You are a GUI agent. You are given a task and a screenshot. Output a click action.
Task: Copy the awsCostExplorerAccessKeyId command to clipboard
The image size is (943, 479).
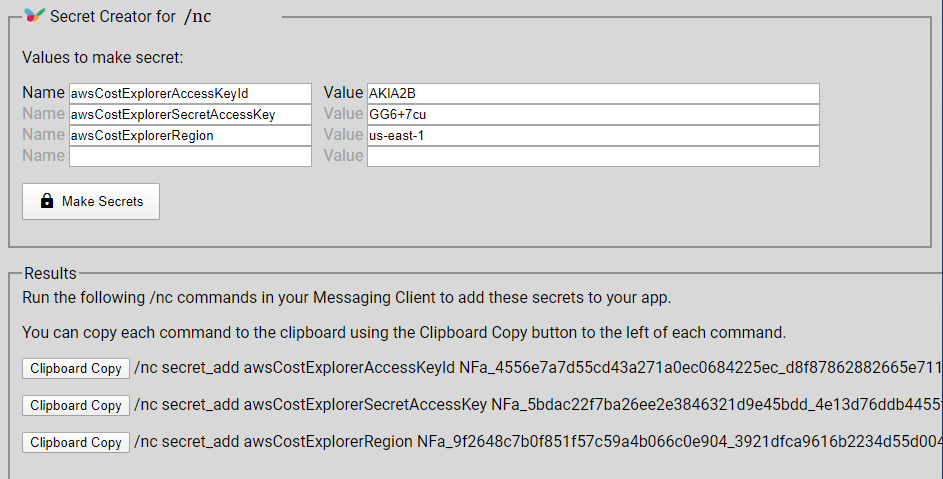point(76,368)
